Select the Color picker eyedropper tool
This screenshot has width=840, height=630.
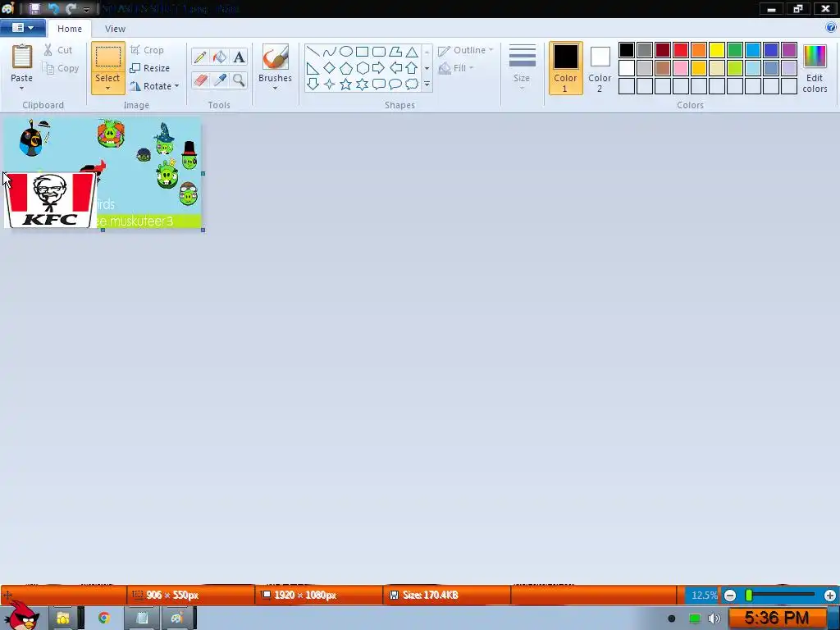(x=220, y=80)
